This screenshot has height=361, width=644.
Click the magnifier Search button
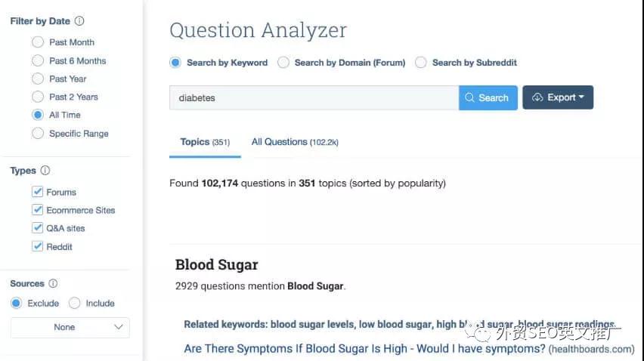(x=488, y=97)
